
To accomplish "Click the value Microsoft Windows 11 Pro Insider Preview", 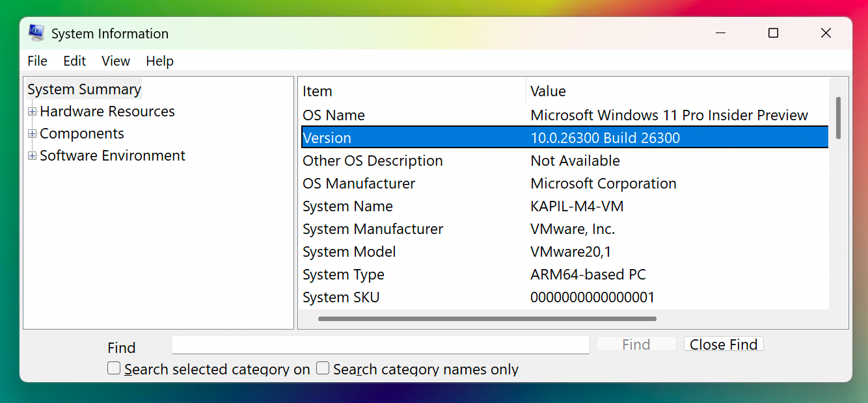I will pyautogui.click(x=669, y=115).
